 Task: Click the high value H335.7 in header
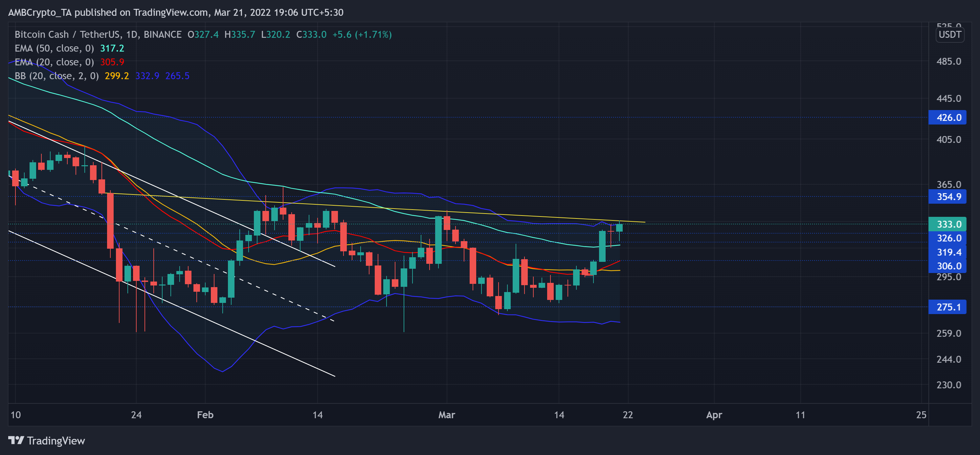click(240, 34)
